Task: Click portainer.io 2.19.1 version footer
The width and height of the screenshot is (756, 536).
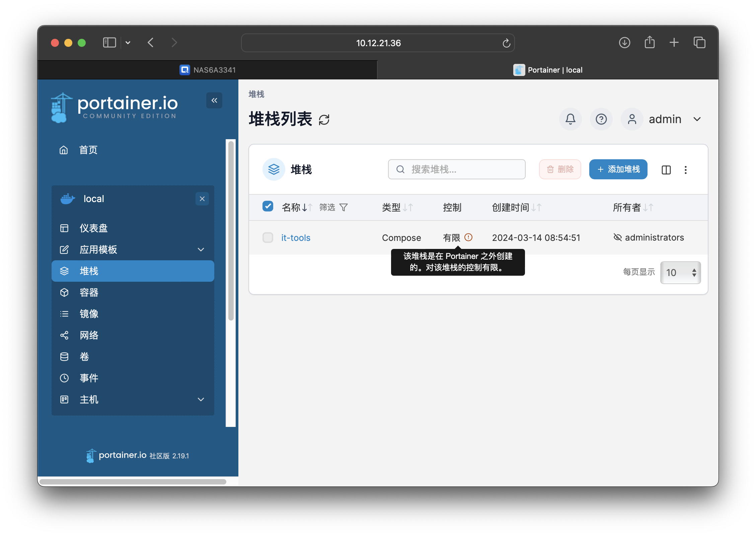Action: [x=138, y=456]
